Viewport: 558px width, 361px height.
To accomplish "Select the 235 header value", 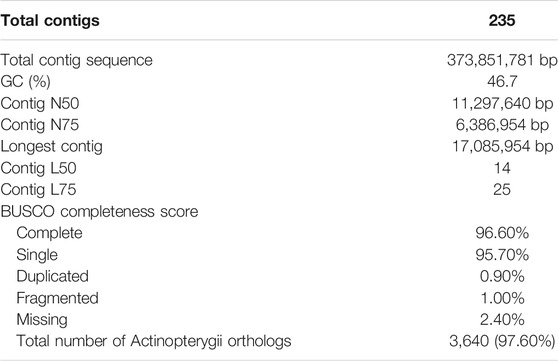I will 502,20.
